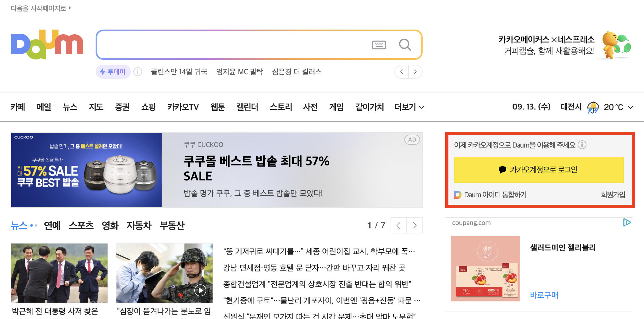Click the magnifier search icon
Viewport: 644px width, 319px height.
pyautogui.click(x=405, y=45)
